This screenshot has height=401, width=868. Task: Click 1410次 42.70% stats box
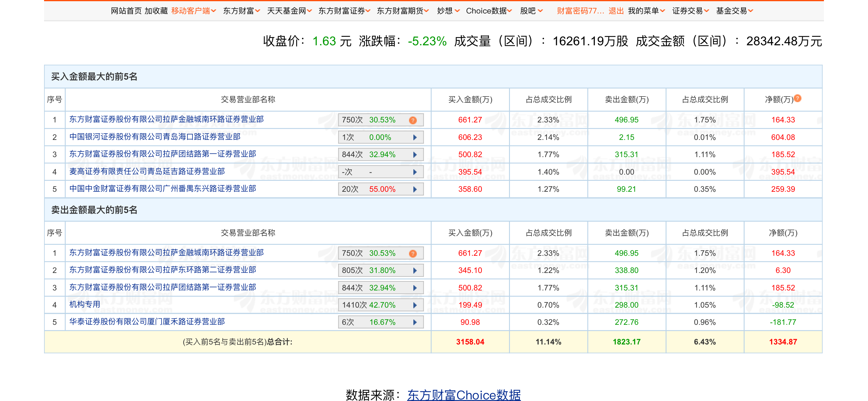pos(381,305)
